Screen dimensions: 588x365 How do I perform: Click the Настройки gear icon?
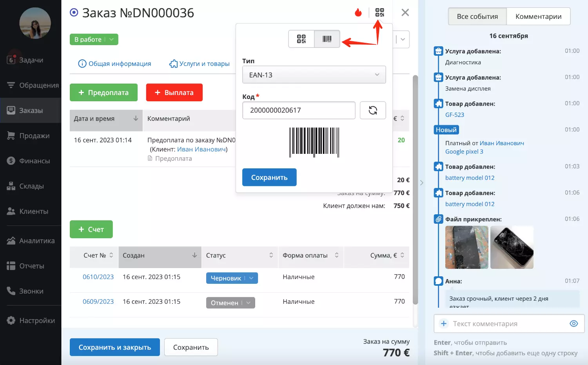[x=11, y=320]
